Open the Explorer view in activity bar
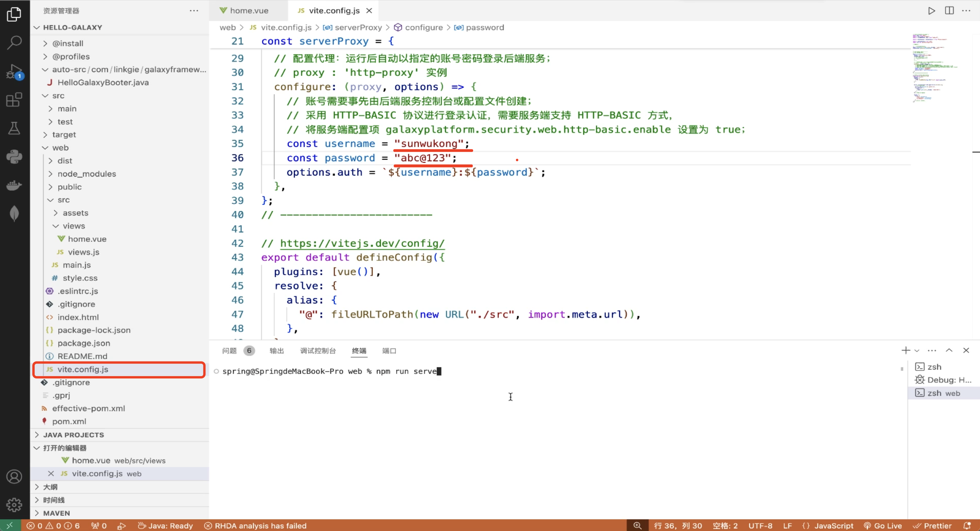 pos(14,14)
